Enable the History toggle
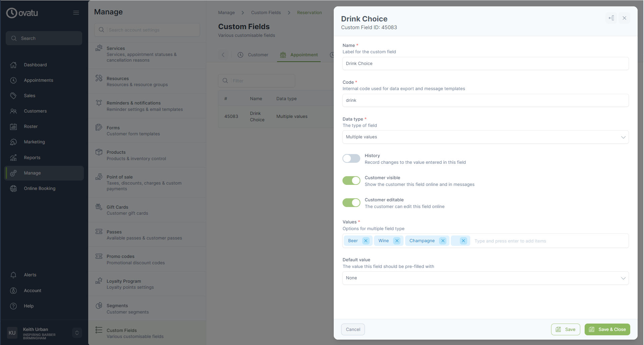Viewport: 644px width, 345px height. (x=351, y=158)
